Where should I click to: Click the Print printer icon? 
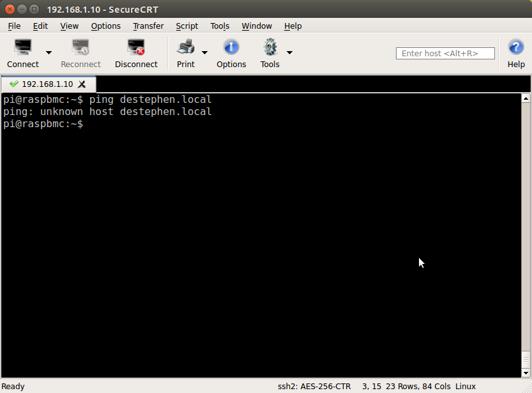(x=186, y=47)
